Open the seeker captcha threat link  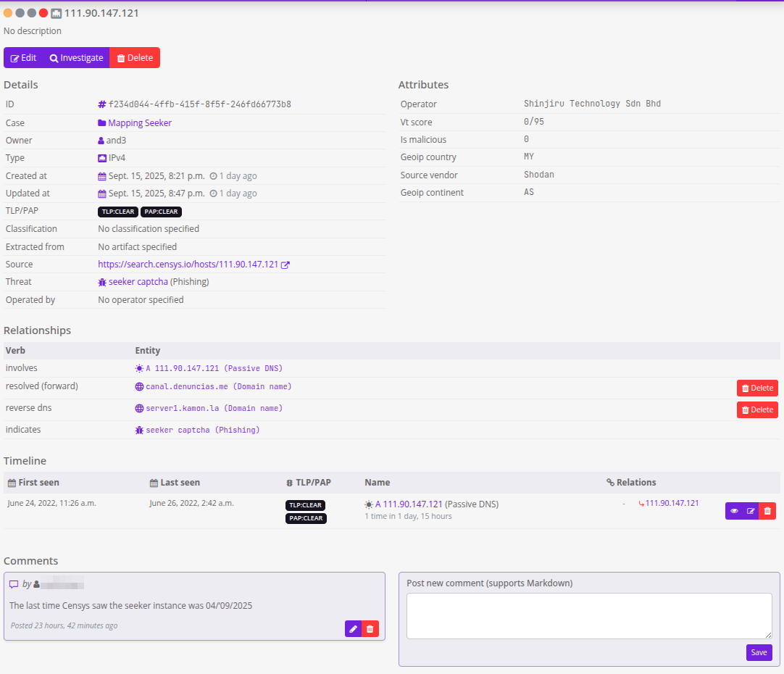(x=138, y=282)
